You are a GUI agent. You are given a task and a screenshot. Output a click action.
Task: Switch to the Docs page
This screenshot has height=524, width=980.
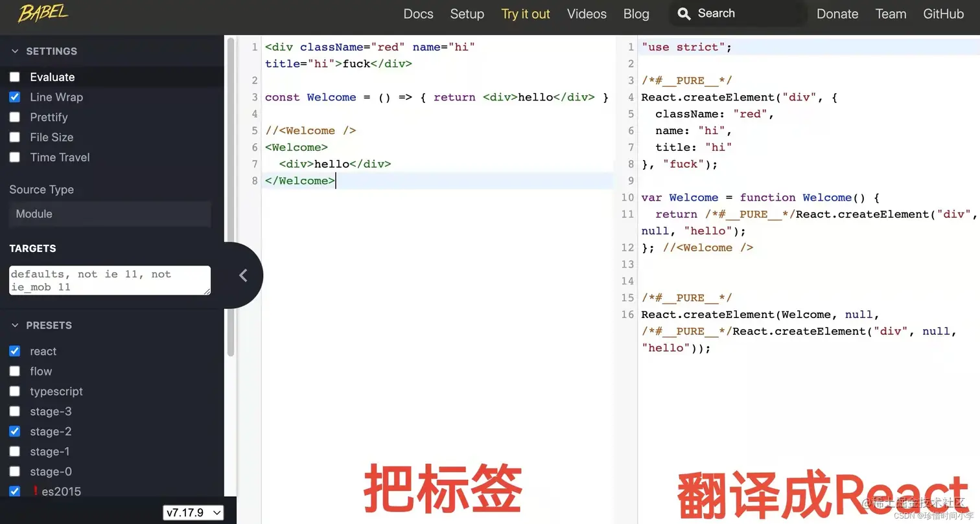click(418, 14)
